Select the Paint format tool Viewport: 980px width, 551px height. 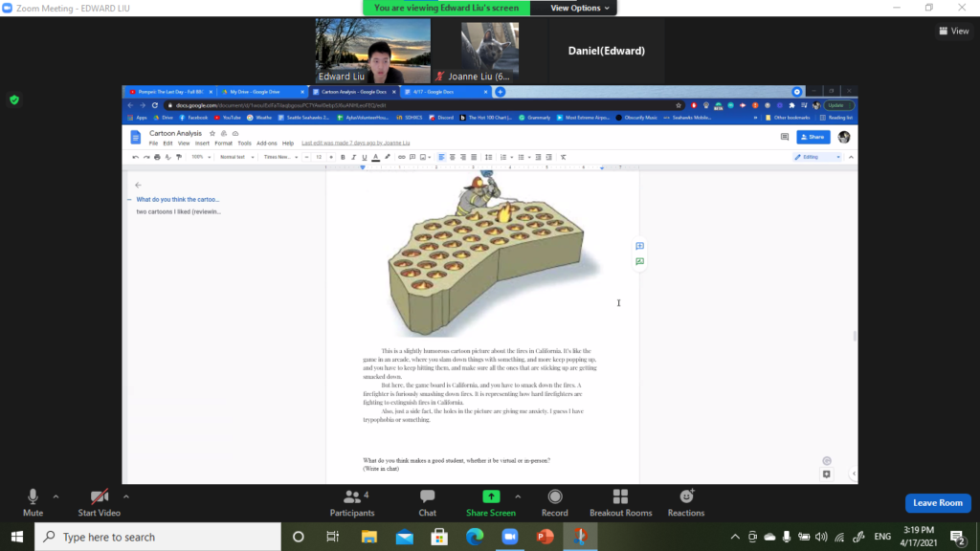(179, 158)
